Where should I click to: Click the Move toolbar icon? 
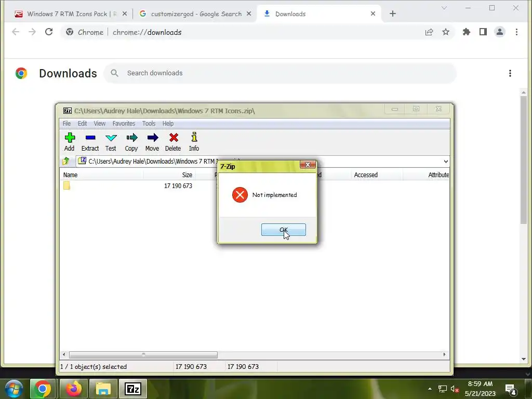pyautogui.click(x=152, y=141)
